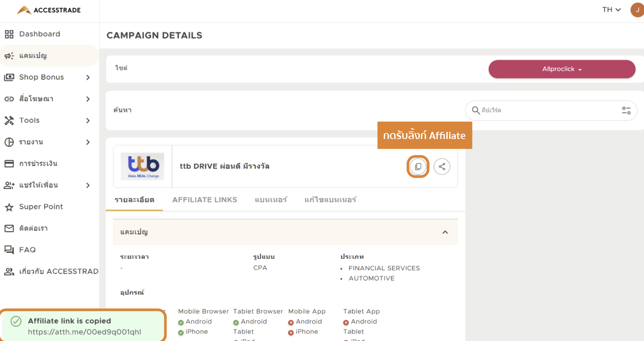Click the user avatar J icon

(x=637, y=10)
